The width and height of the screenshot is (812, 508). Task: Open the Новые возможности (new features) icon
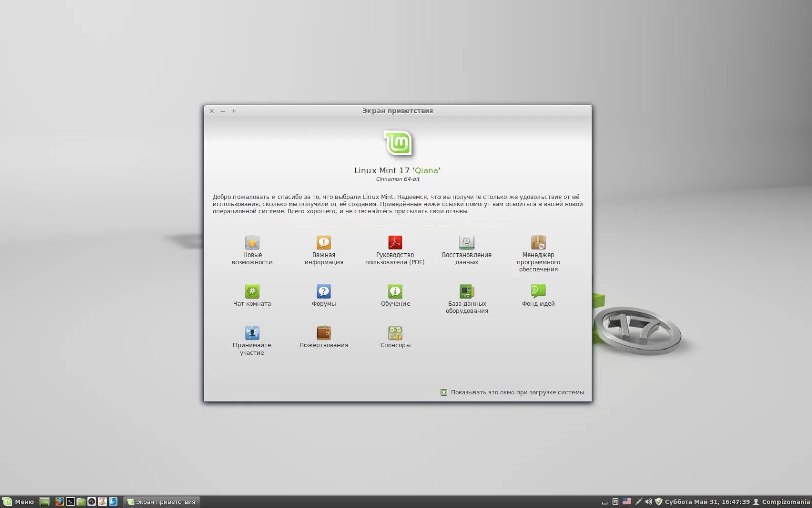(252, 243)
